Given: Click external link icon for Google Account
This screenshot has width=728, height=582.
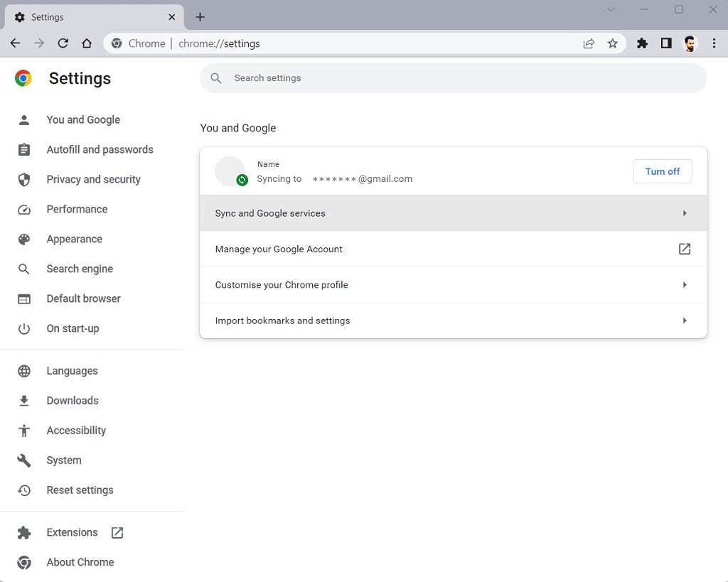Looking at the screenshot, I should coord(685,249).
